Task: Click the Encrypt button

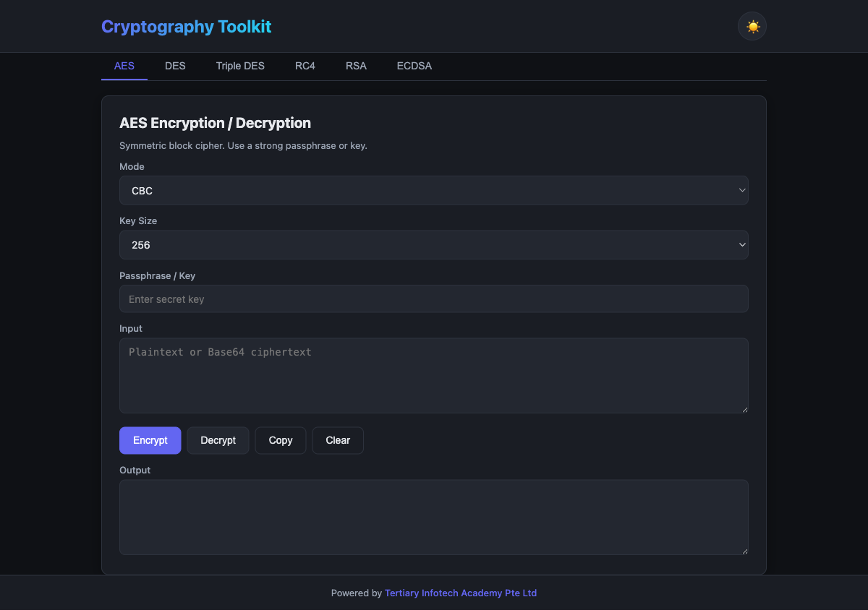Action: pos(150,440)
